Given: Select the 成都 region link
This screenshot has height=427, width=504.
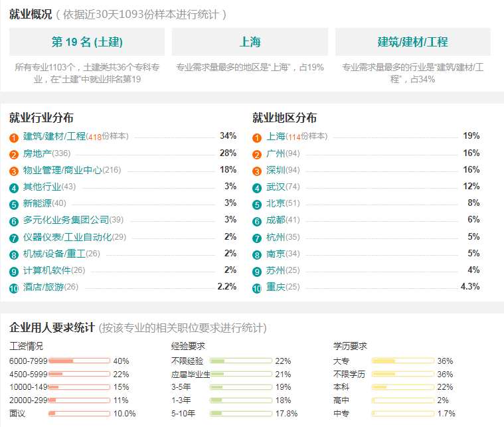Looking at the screenshot, I should (x=276, y=220).
